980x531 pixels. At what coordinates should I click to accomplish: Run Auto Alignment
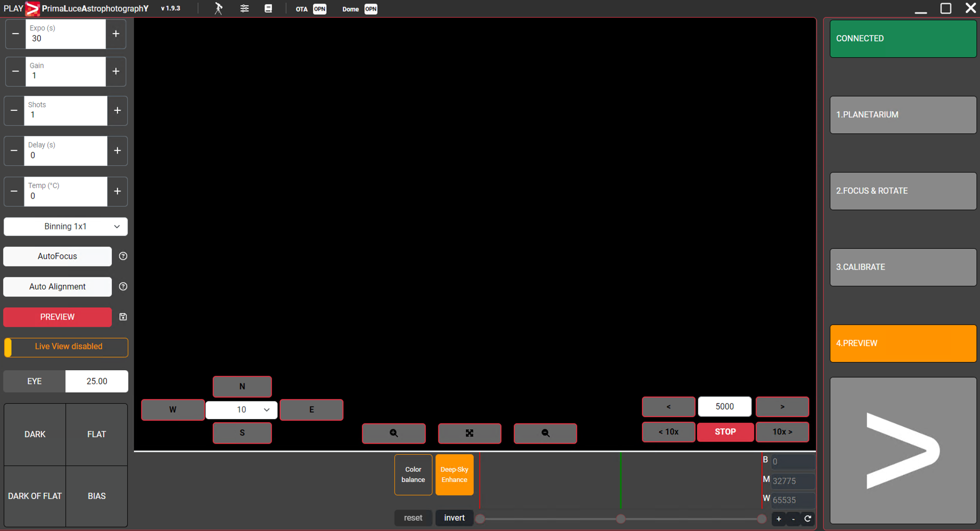pos(57,286)
